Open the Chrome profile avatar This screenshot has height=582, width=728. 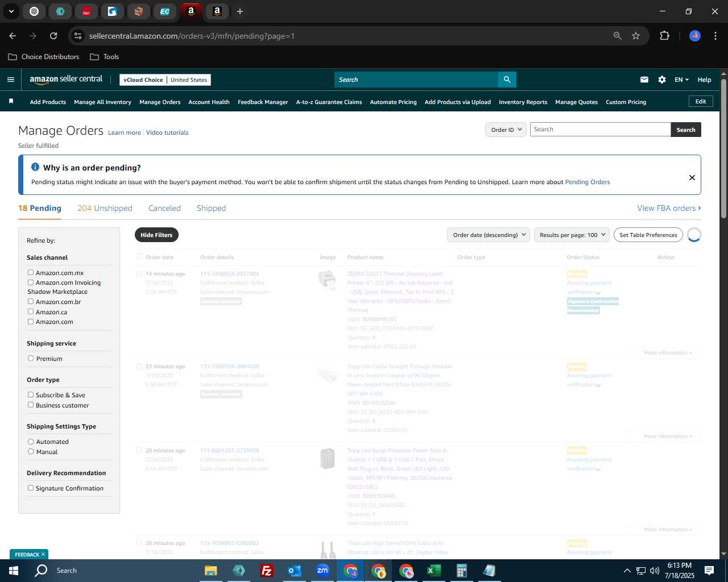pos(695,36)
